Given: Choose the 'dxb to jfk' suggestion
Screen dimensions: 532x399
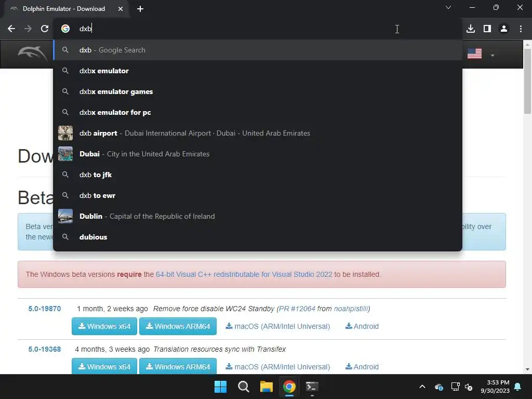Looking at the screenshot, I should (258, 175).
